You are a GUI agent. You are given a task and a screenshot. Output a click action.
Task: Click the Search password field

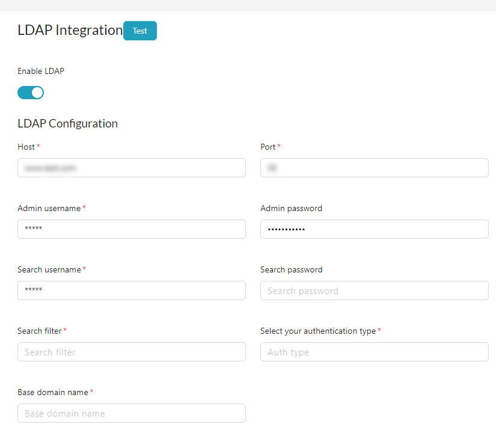click(374, 290)
